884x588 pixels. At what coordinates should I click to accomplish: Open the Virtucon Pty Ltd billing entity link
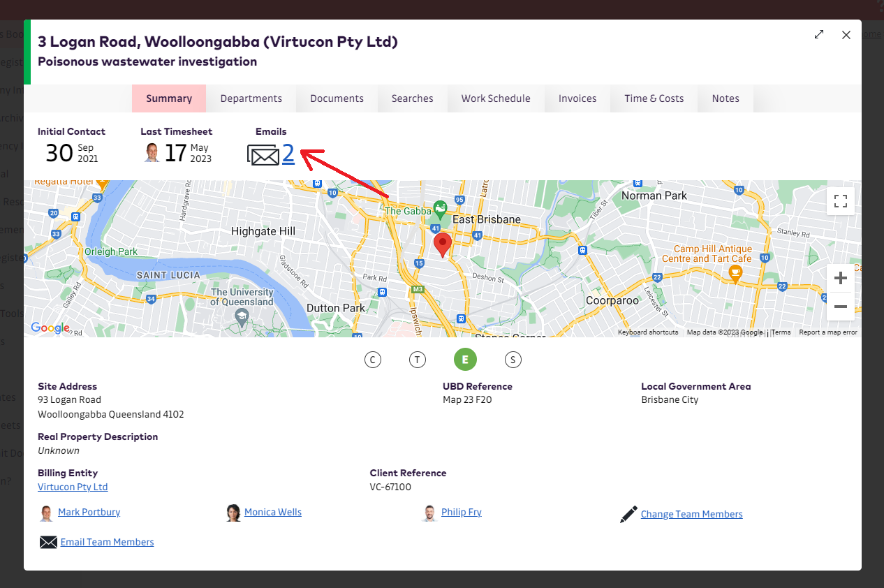(73, 487)
